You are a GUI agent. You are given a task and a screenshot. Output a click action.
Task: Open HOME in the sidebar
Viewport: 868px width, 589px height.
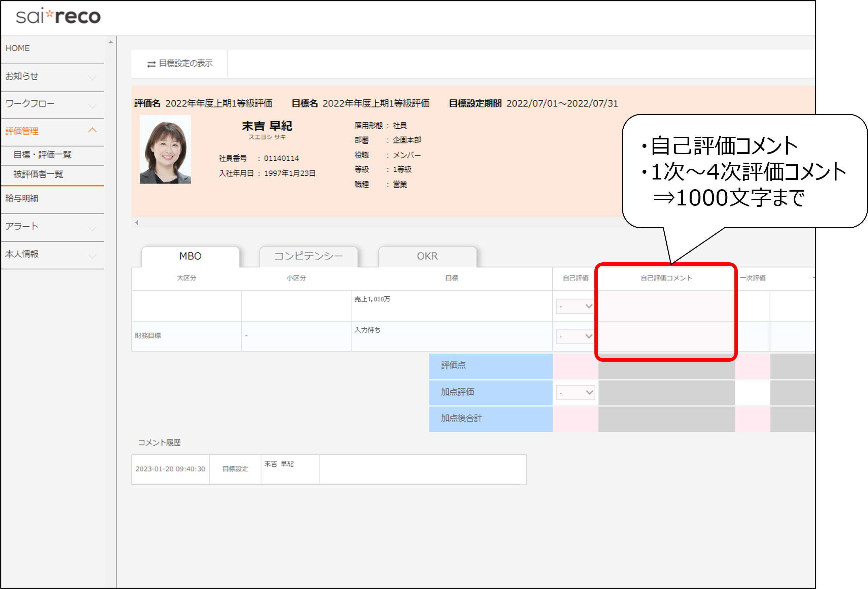[x=18, y=48]
